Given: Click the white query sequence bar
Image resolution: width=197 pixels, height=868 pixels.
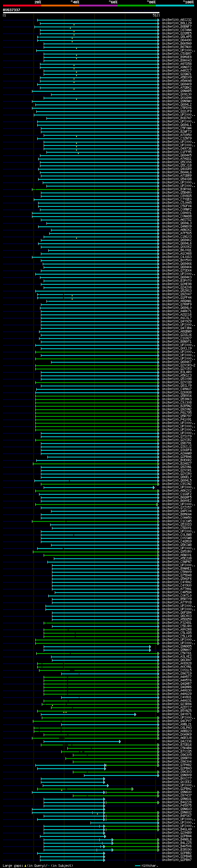Looking at the screenshot, I should [81, 12].
